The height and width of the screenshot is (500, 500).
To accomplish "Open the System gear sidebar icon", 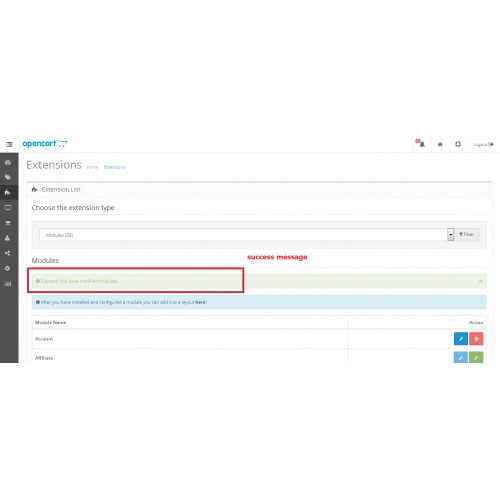I will click(x=8, y=268).
